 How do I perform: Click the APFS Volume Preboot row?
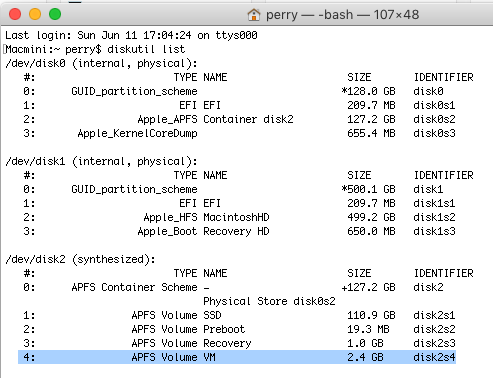pyautogui.click(x=239, y=329)
